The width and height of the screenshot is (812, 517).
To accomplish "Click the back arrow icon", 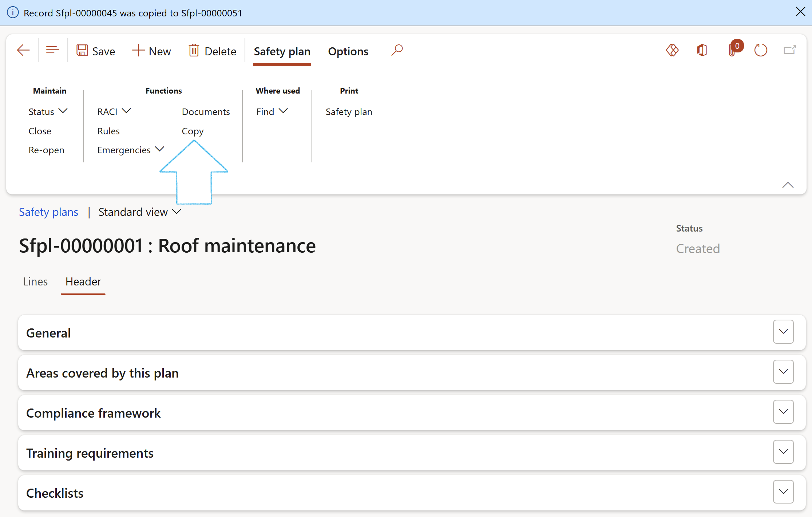I will tap(23, 50).
